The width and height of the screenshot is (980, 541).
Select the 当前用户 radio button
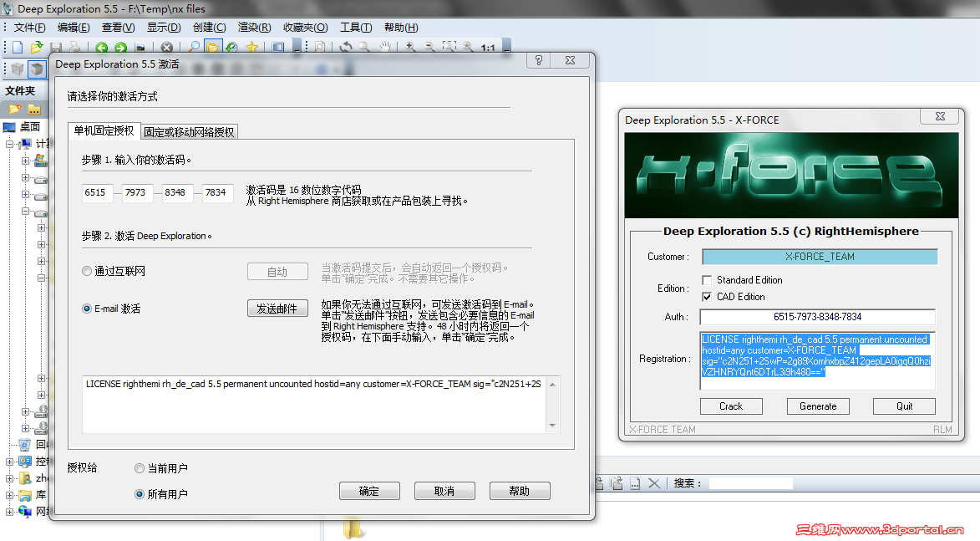140,467
